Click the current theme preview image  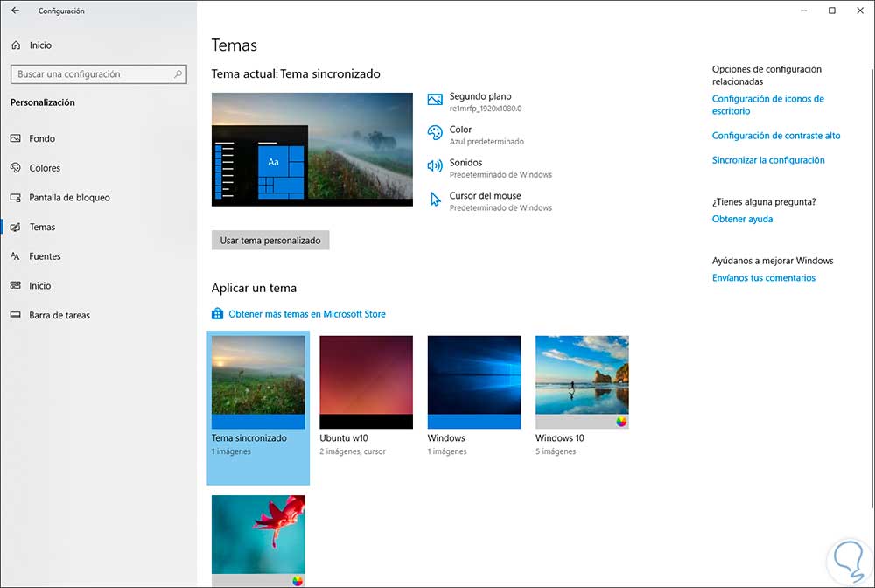(312, 150)
